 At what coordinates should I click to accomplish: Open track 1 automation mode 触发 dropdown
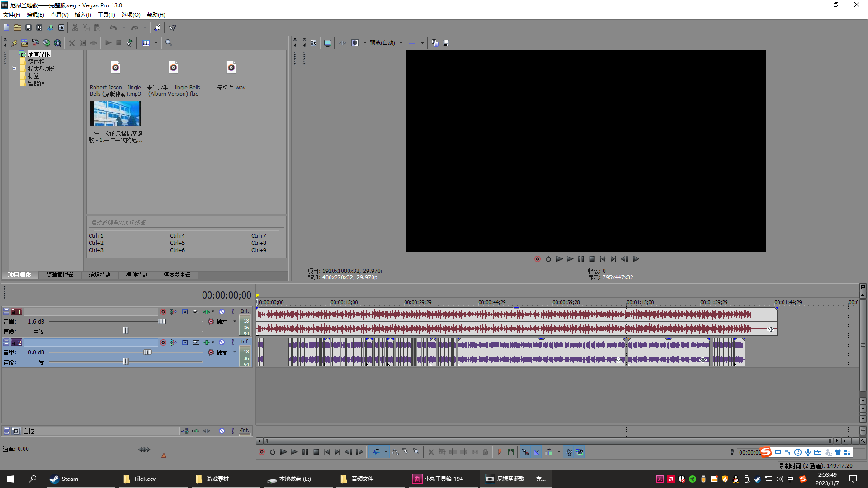[x=235, y=322]
